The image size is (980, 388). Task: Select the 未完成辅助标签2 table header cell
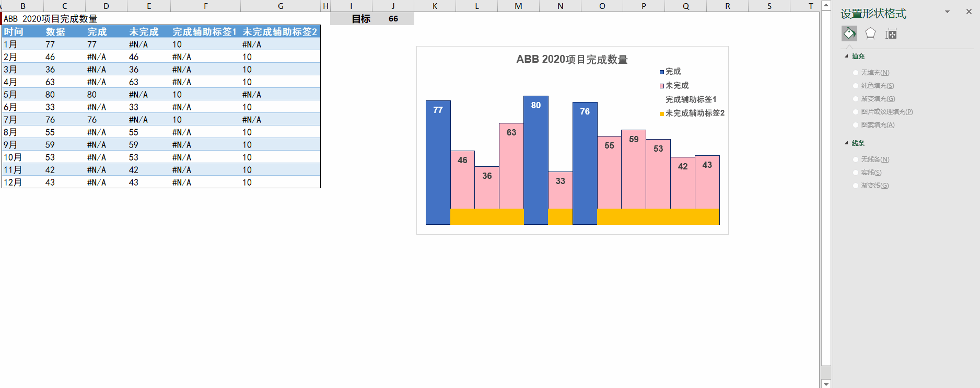point(281,31)
